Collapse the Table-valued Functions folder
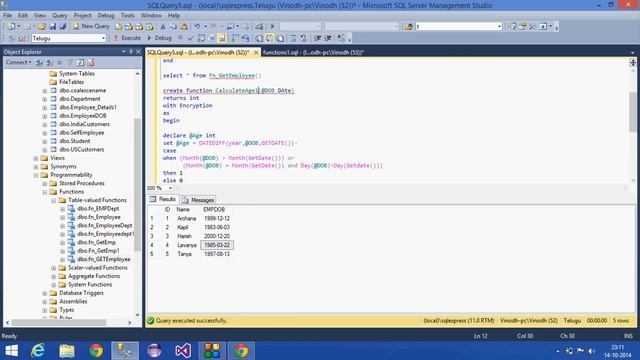 click(53, 200)
